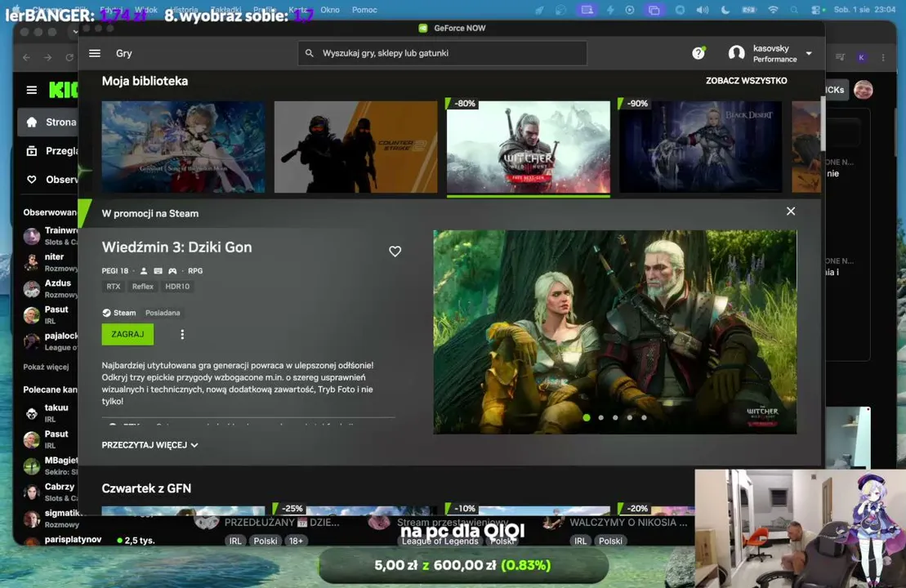
Task: Click the moon Focus icon in menu bar
Action: (725, 10)
